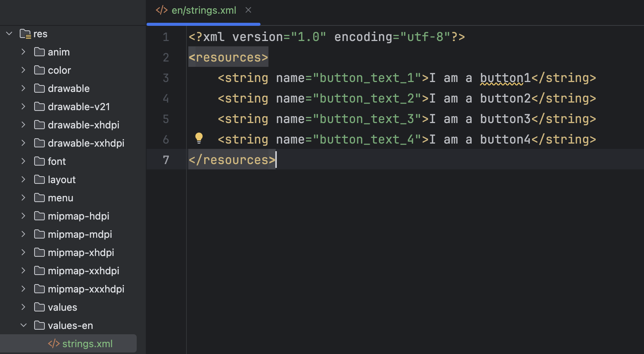Click the values-en folder icon
Viewport: 644px width, 354px height.
pos(39,325)
